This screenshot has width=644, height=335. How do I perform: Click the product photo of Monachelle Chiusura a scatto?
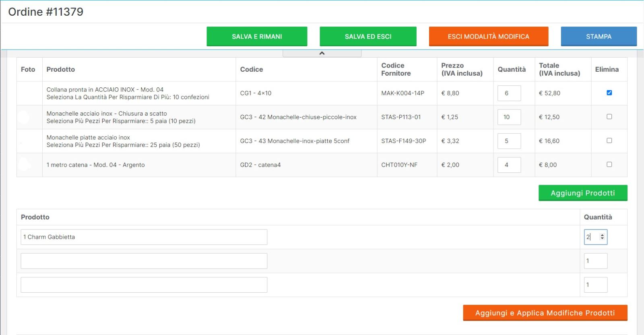pos(23,117)
